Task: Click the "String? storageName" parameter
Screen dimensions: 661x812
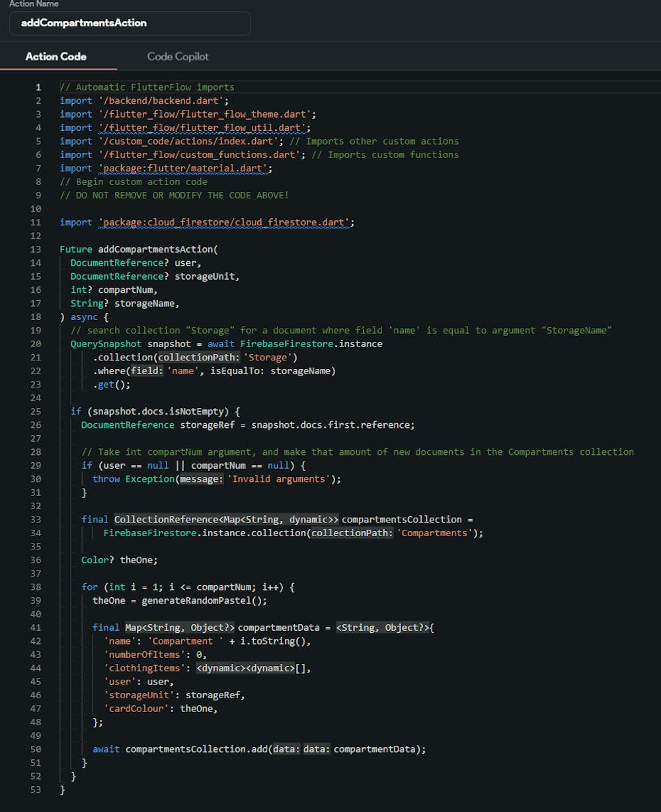Action: [x=124, y=304]
